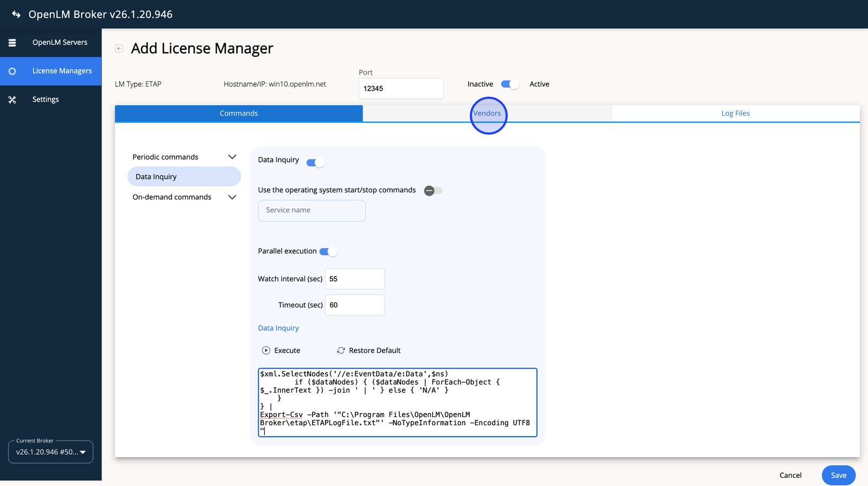Switch to the Log Files tab

tap(736, 113)
